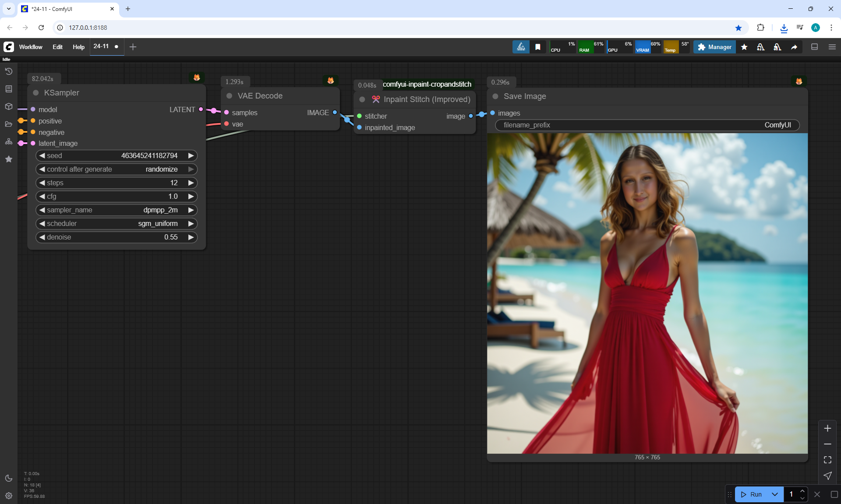Click the Manager button

pos(714,47)
